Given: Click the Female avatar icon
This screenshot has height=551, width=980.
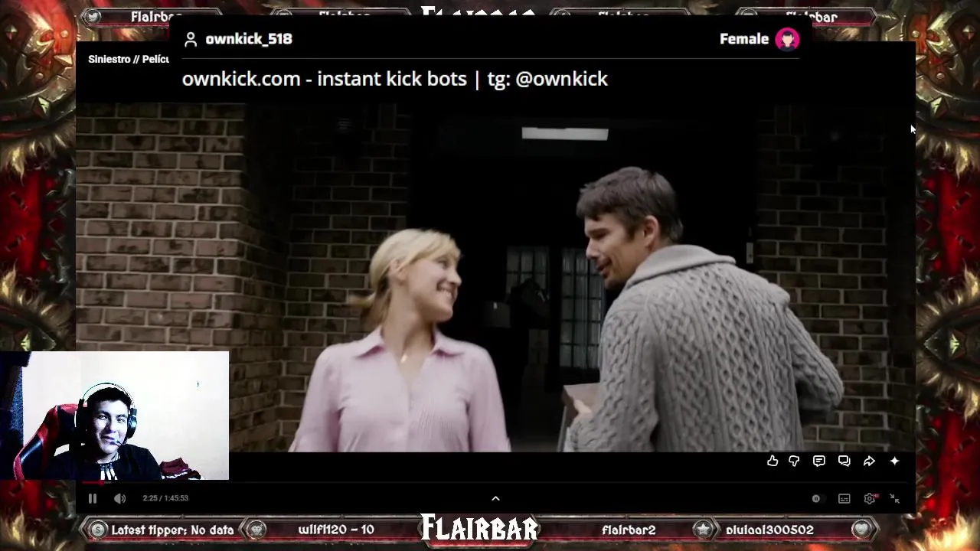Looking at the screenshot, I should point(787,39).
